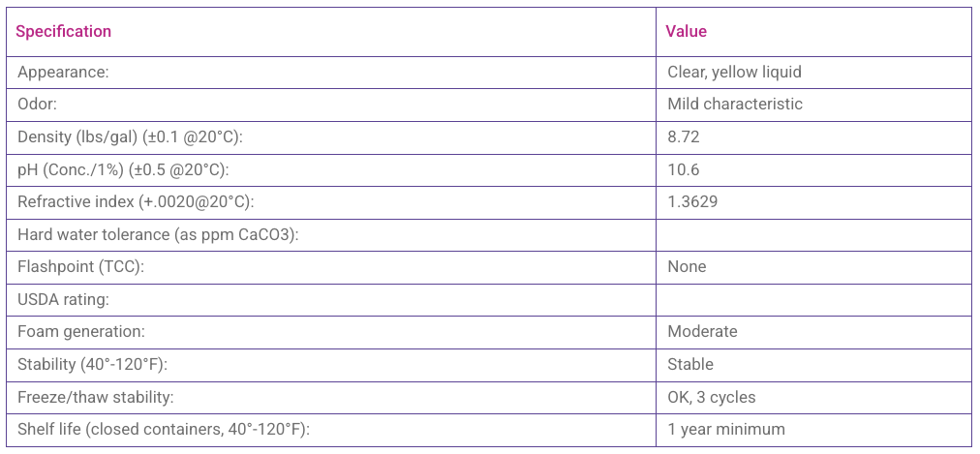980x454 pixels.
Task: Click the Value column header
Action: 686,32
